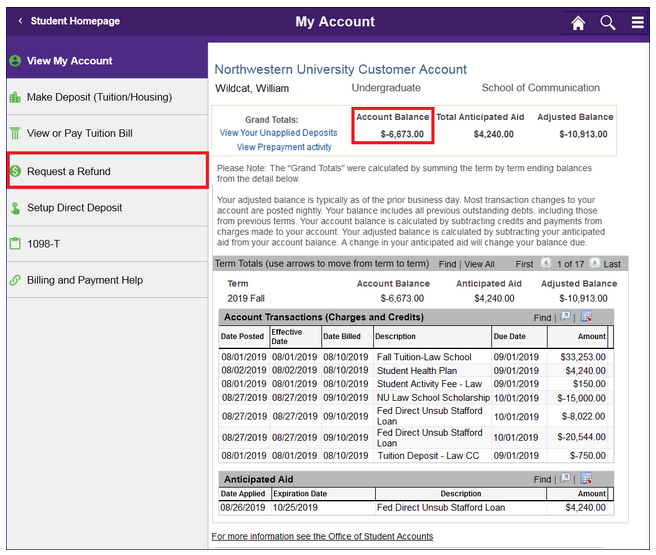Go to home via house icon

tap(578, 22)
